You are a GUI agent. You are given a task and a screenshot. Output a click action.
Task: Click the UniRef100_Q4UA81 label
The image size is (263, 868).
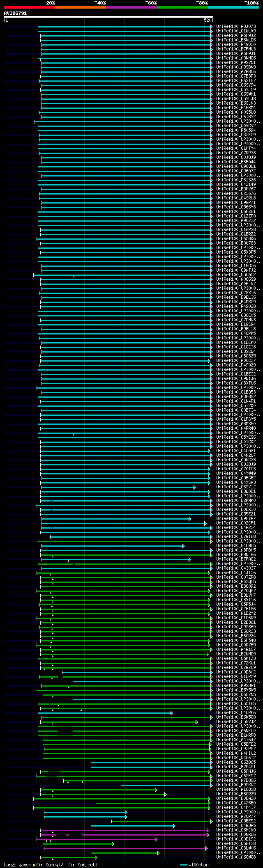236,451
